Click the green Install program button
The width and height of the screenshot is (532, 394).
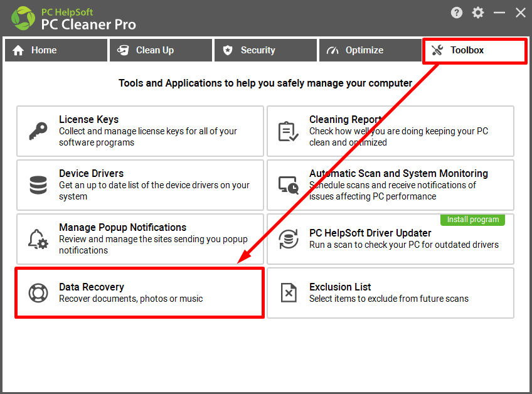pyautogui.click(x=472, y=220)
